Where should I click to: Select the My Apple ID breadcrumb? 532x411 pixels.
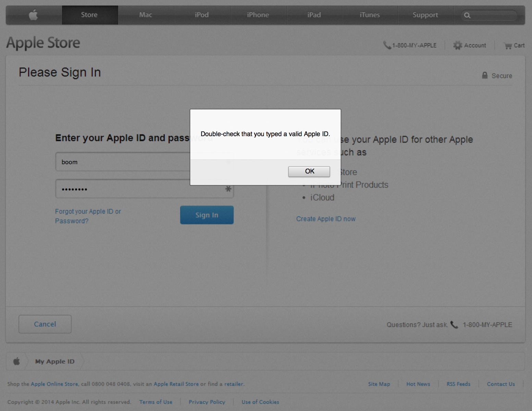pyautogui.click(x=55, y=361)
